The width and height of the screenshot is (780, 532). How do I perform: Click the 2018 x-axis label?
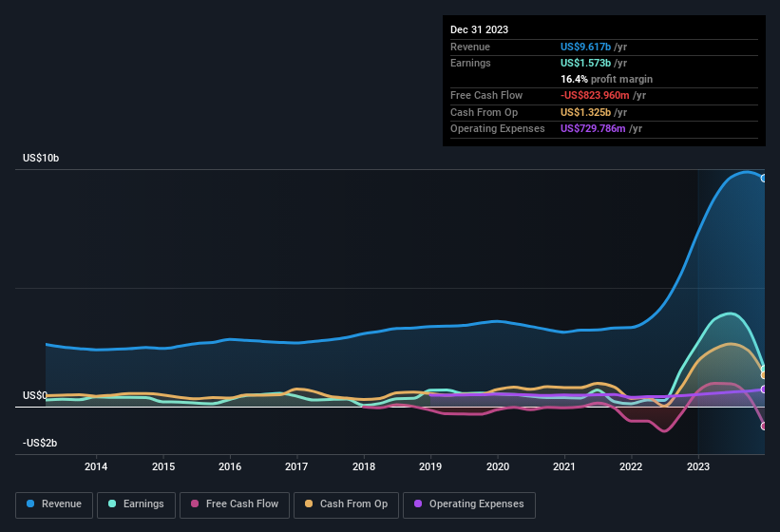click(364, 466)
